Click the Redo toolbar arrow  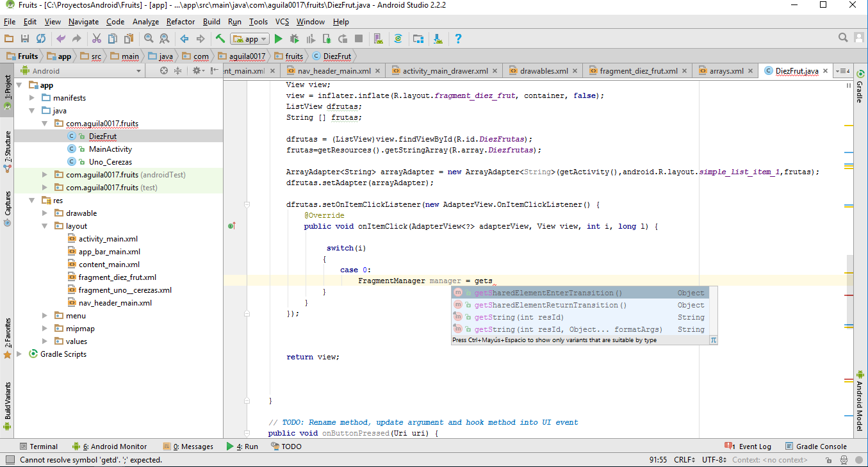pos(77,38)
